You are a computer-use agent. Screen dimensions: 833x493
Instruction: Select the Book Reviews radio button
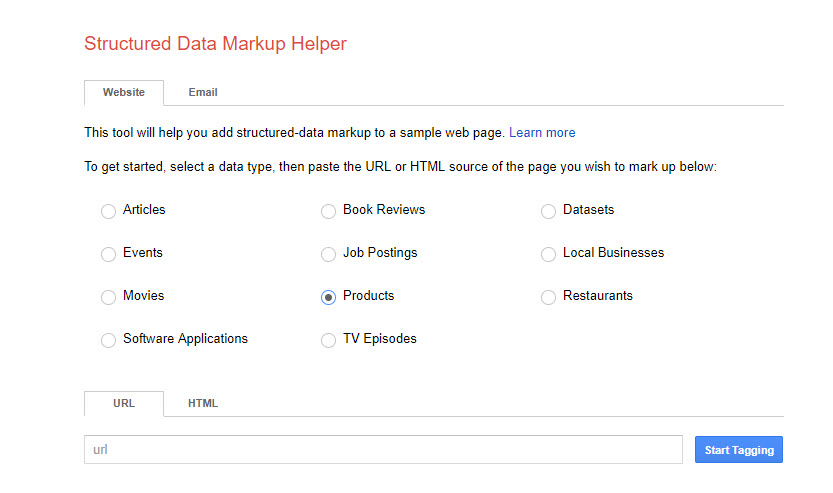328,211
